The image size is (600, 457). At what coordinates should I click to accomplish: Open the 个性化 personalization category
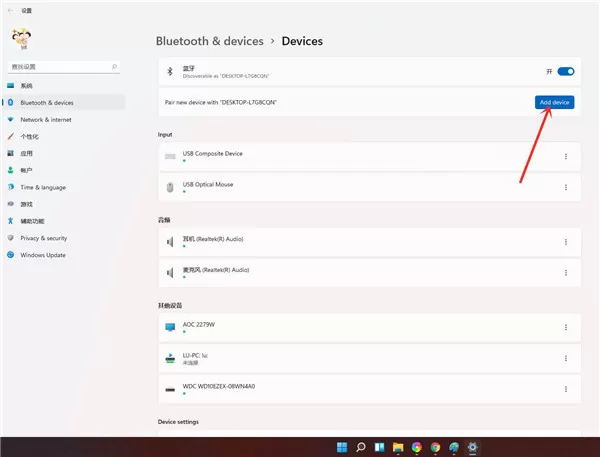point(64,137)
